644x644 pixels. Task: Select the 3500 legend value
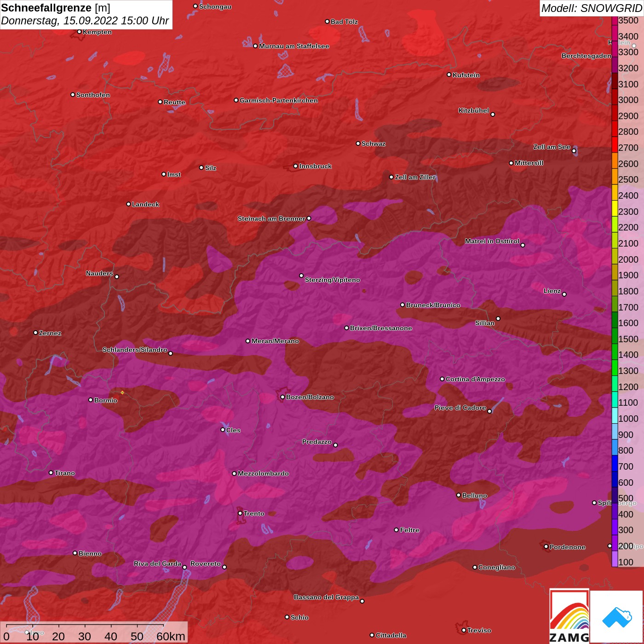click(x=628, y=20)
